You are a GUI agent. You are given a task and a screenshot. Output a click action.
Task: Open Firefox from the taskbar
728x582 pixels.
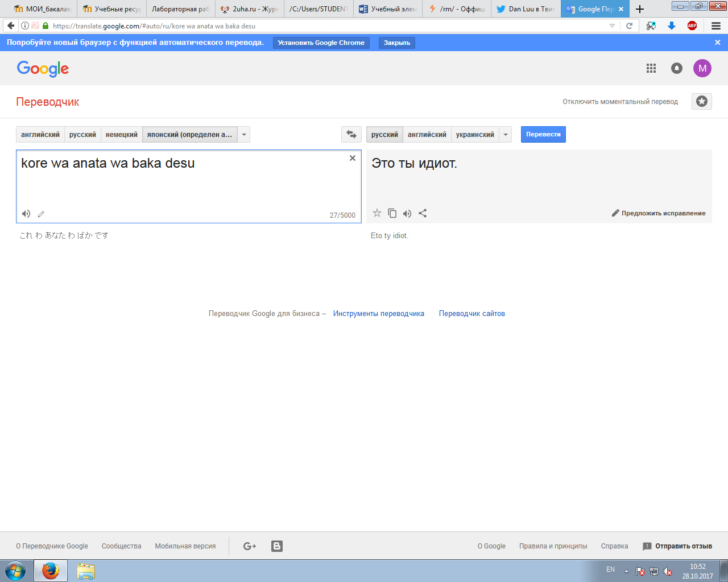tap(51, 571)
